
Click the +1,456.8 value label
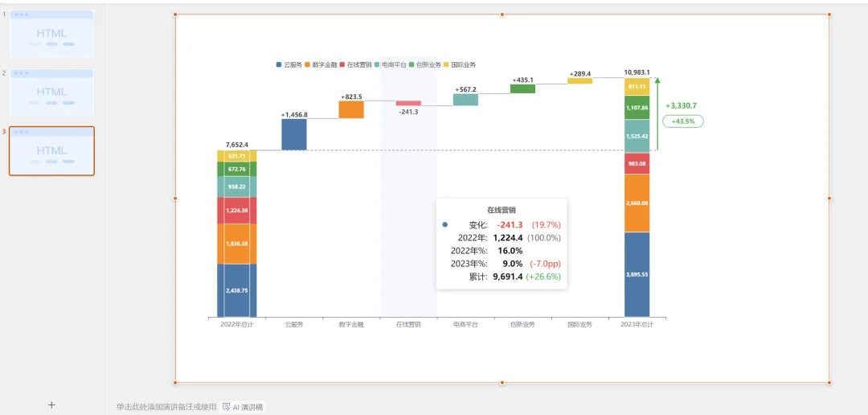click(294, 115)
